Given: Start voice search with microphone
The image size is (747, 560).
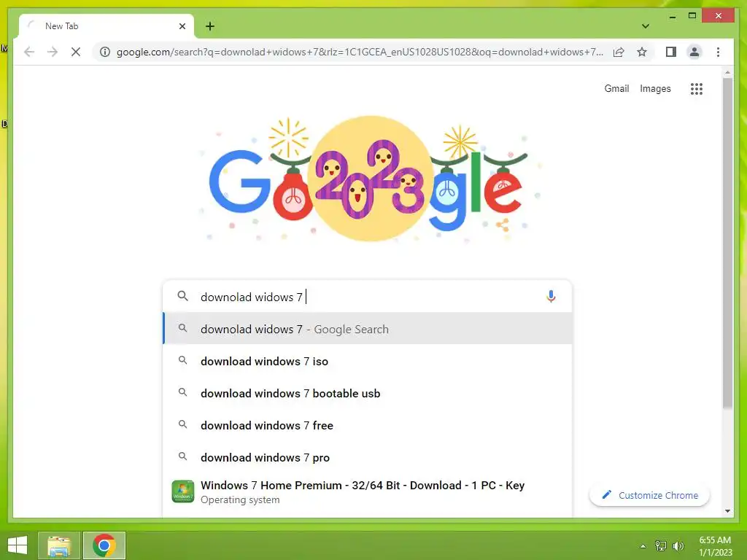Looking at the screenshot, I should point(551,297).
